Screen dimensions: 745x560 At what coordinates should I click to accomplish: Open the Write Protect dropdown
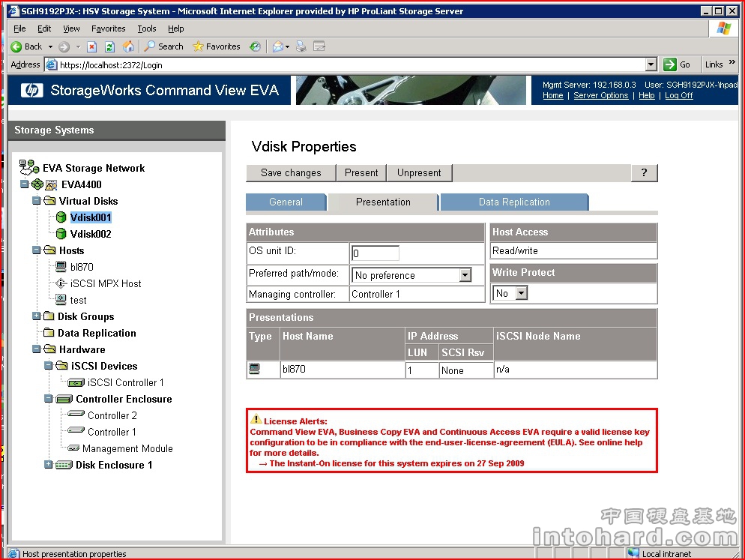pos(522,293)
